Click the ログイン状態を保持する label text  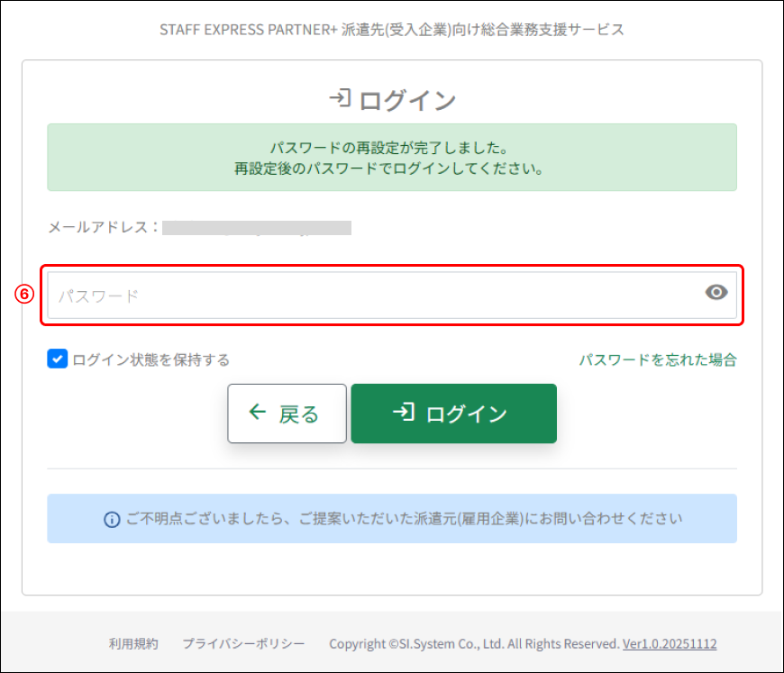tap(150, 359)
